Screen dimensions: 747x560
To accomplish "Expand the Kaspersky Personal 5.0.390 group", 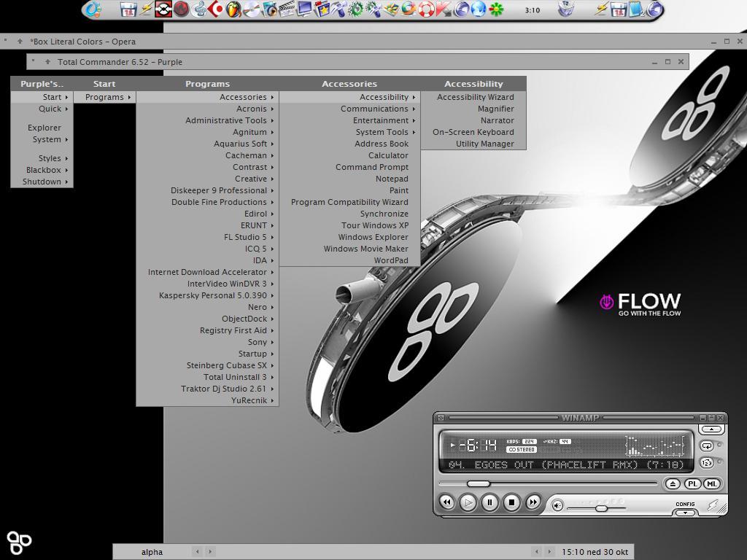I will coord(207,295).
